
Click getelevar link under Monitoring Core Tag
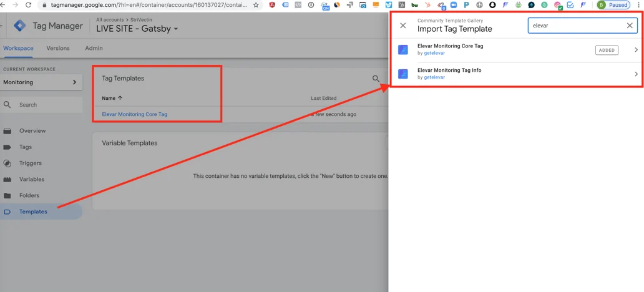coord(434,53)
